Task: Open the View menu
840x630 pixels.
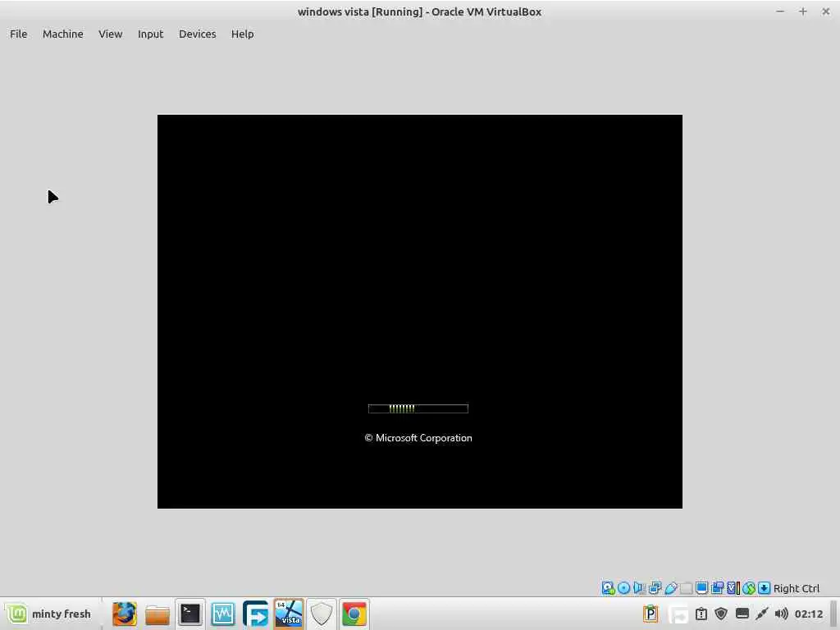Action: [111, 34]
